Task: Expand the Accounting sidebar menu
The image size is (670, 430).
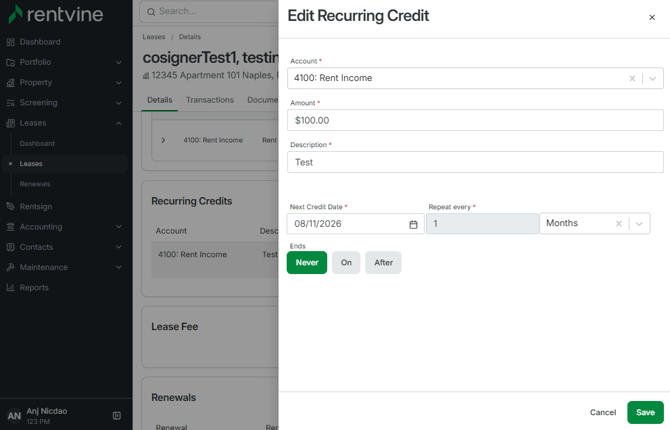Action: point(64,227)
